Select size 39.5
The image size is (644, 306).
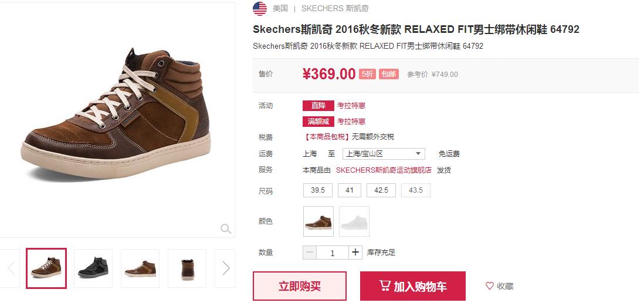click(318, 190)
